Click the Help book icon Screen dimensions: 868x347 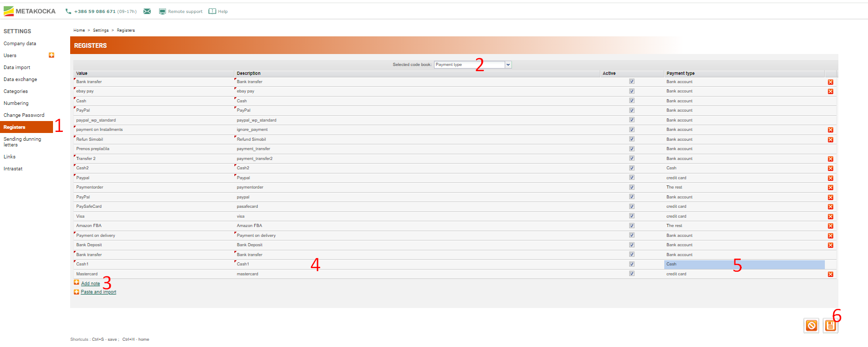click(x=212, y=11)
